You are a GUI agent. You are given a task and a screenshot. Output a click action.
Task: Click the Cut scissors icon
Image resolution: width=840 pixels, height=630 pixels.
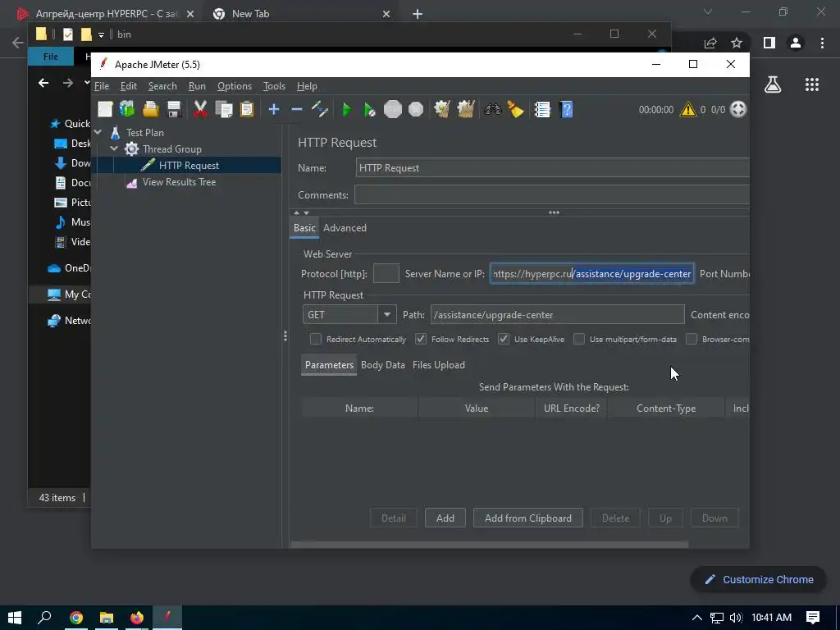200,109
